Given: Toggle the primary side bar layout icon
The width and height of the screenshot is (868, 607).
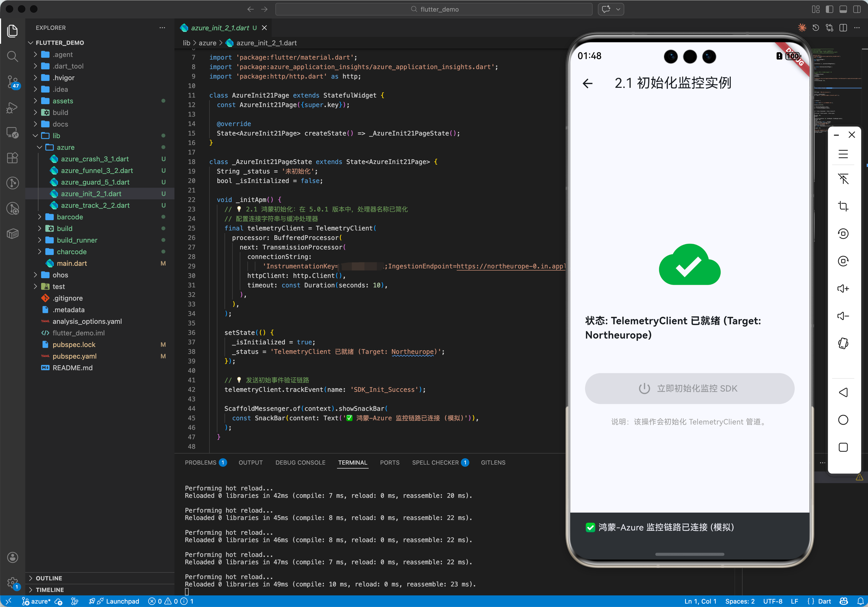Looking at the screenshot, I should (x=829, y=9).
